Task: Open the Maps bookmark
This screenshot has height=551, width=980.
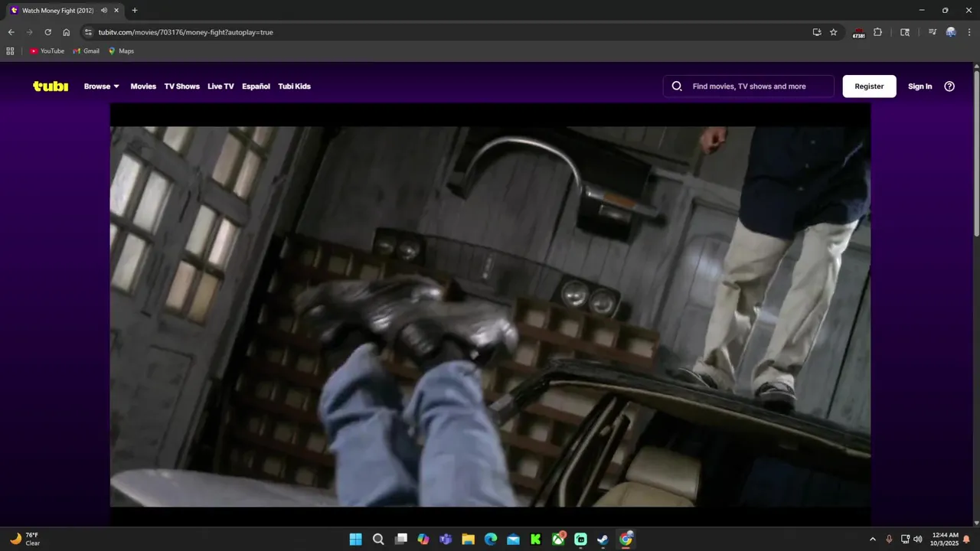Action: [x=121, y=51]
